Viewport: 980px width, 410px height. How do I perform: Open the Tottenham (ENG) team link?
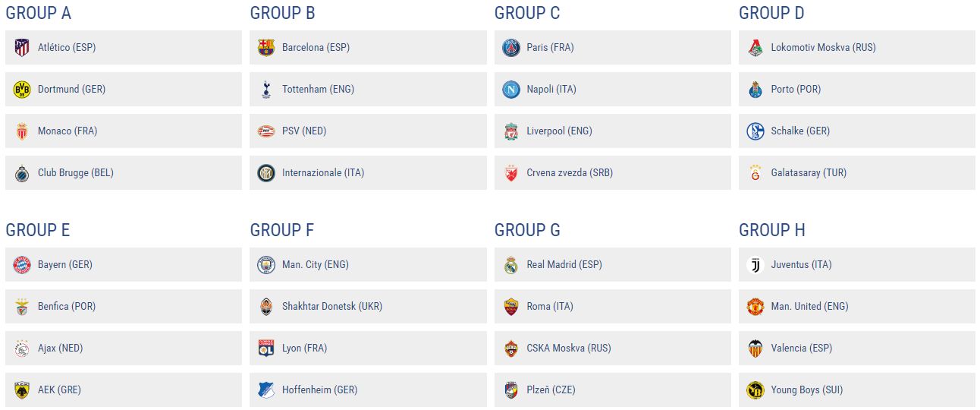point(318,90)
